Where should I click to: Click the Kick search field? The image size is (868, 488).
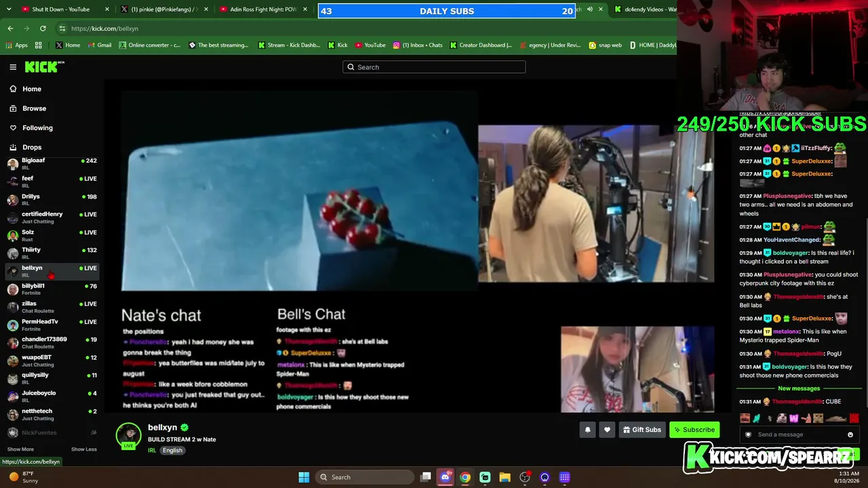434,67
